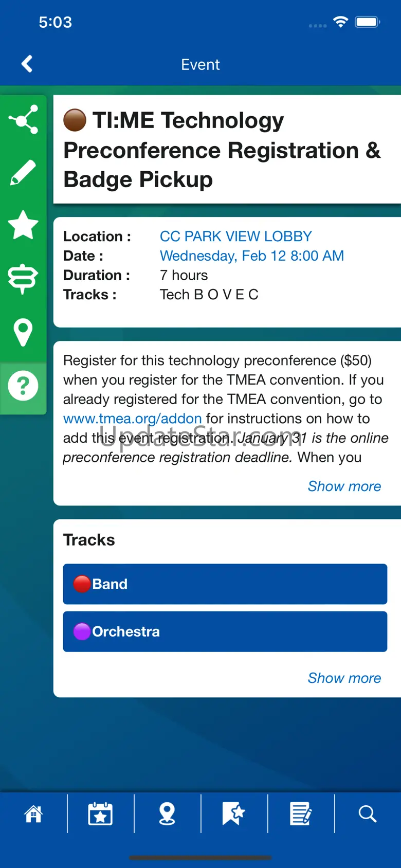
Task: Tap the purple Orchestra color dot
Action: [x=82, y=631]
